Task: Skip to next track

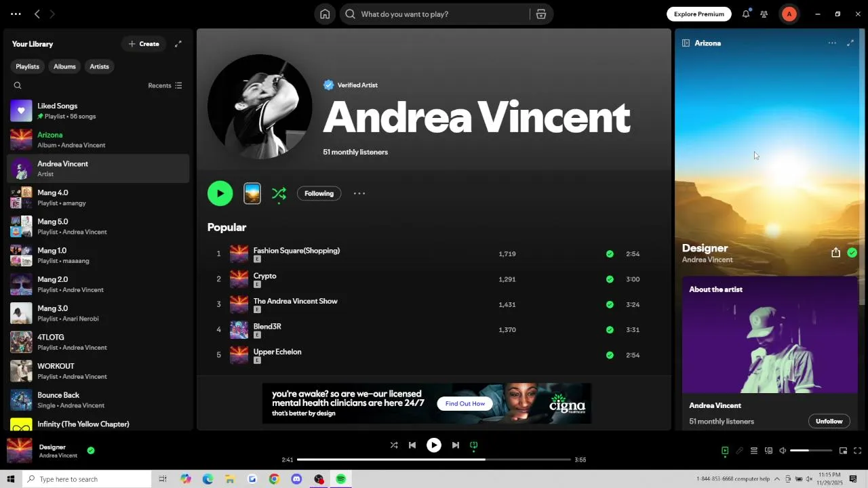Action: tap(456, 445)
